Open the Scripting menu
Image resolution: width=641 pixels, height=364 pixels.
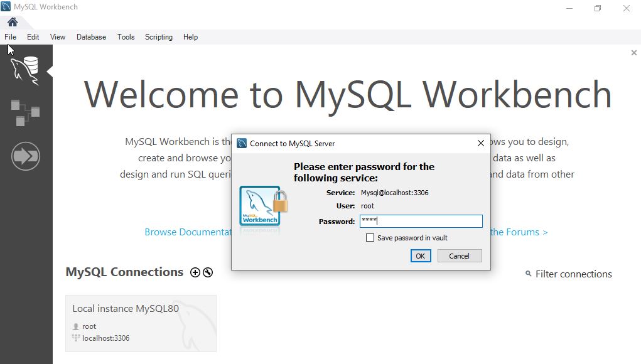click(x=159, y=37)
